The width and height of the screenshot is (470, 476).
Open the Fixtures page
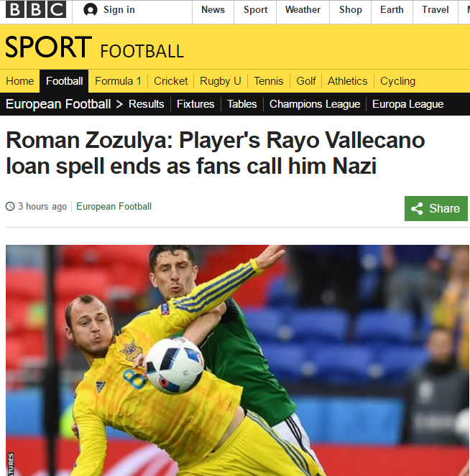click(x=195, y=104)
